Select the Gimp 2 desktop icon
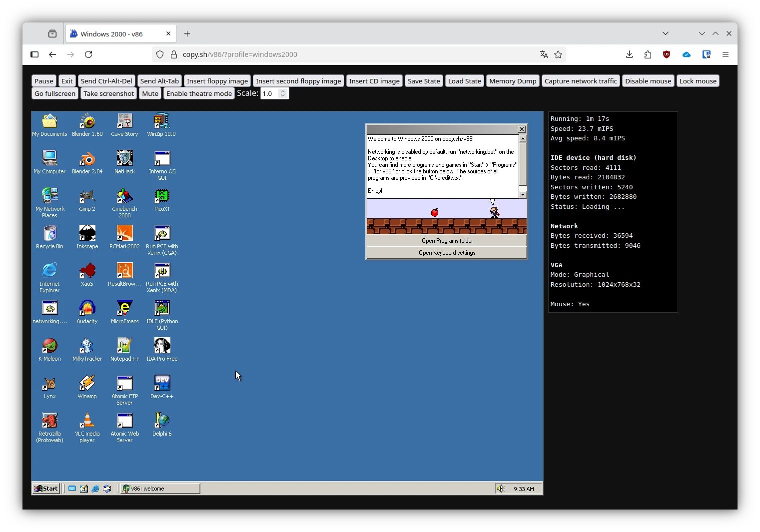The width and height of the screenshot is (760, 532). click(x=87, y=196)
